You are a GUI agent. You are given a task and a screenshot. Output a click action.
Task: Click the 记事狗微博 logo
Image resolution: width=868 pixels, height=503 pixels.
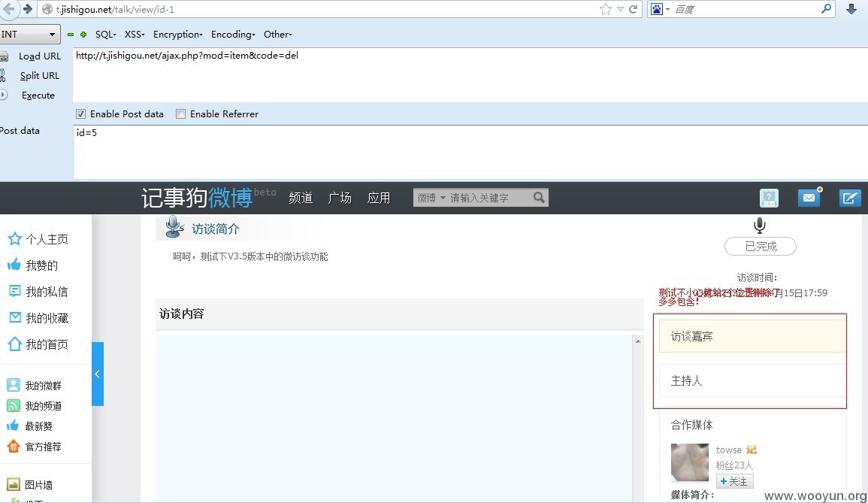coord(196,197)
